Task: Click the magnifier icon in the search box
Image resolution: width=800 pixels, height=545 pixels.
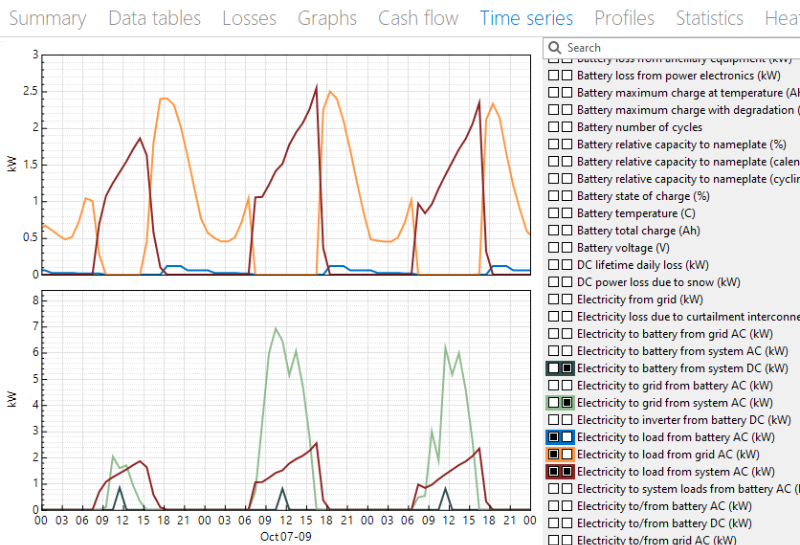Action: [x=555, y=47]
